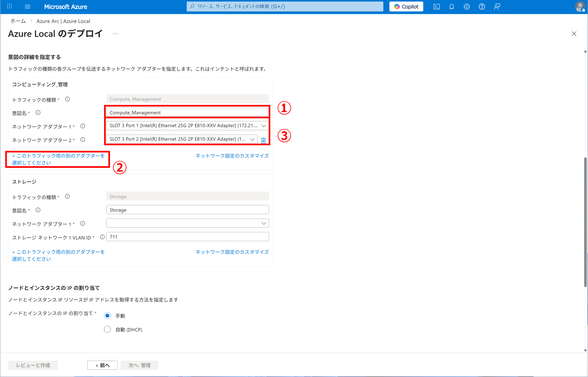Open the Azure Arc | Azure Local breadcrumb

(x=63, y=21)
